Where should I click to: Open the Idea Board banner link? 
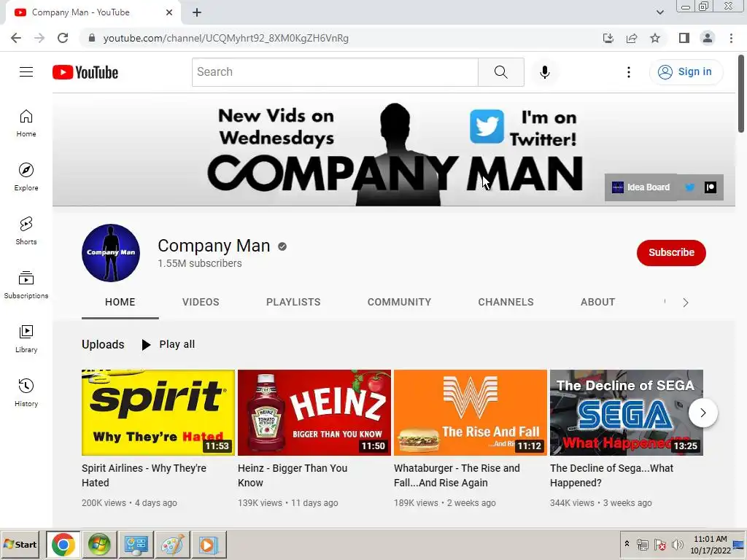(640, 187)
